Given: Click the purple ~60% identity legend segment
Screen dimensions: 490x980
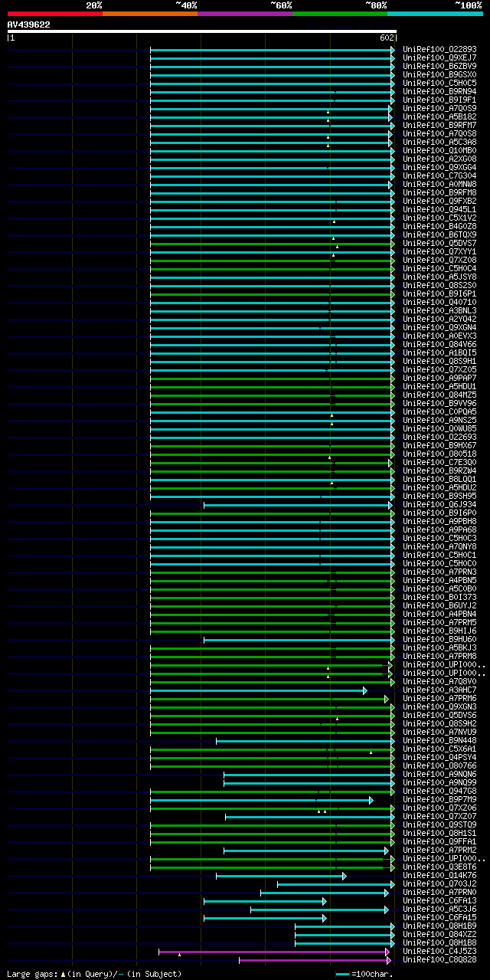Looking at the screenshot, I should 245,14.
